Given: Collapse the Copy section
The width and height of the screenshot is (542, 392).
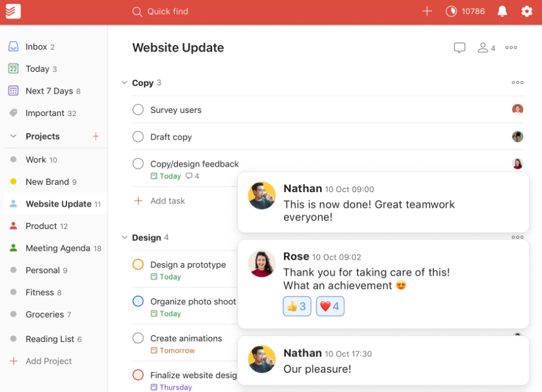Looking at the screenshot, I should coord(124,83).
